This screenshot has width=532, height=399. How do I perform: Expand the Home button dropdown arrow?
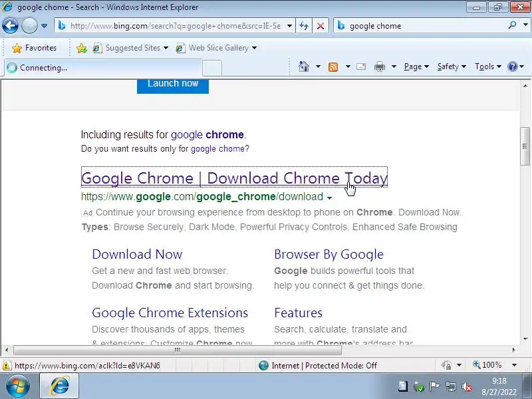click(x=318, y=66)
